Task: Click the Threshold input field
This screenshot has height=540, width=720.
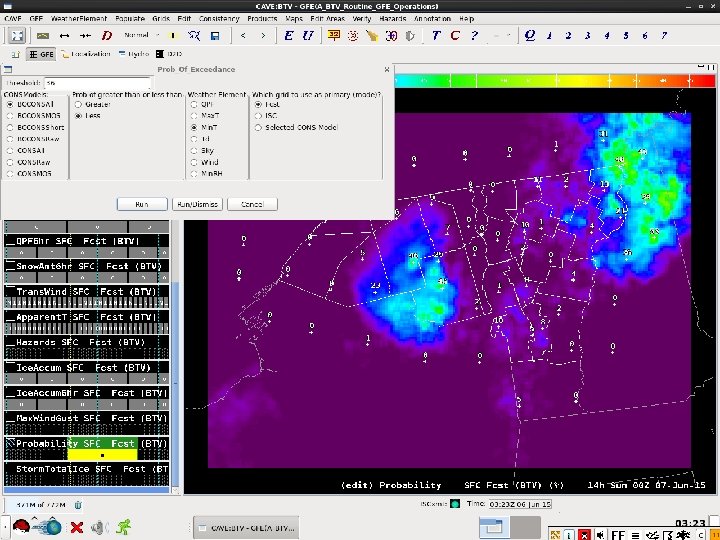Action: coord(98,82)
